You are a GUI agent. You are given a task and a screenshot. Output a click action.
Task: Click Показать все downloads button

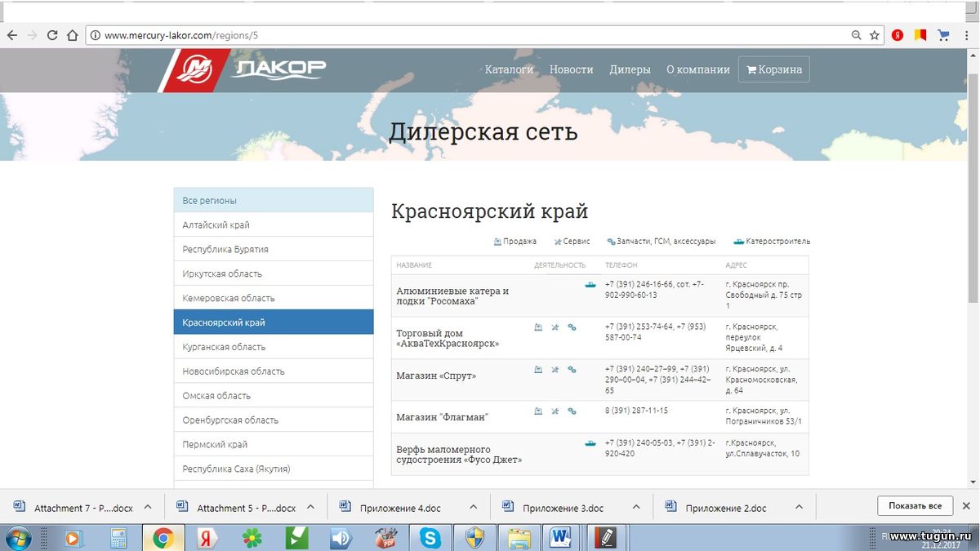(915, 506)
